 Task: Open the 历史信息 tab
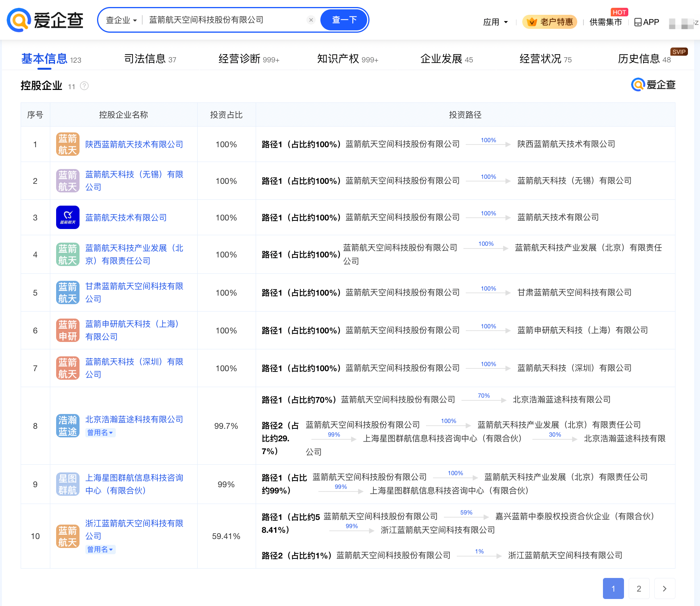coord(638,59)
